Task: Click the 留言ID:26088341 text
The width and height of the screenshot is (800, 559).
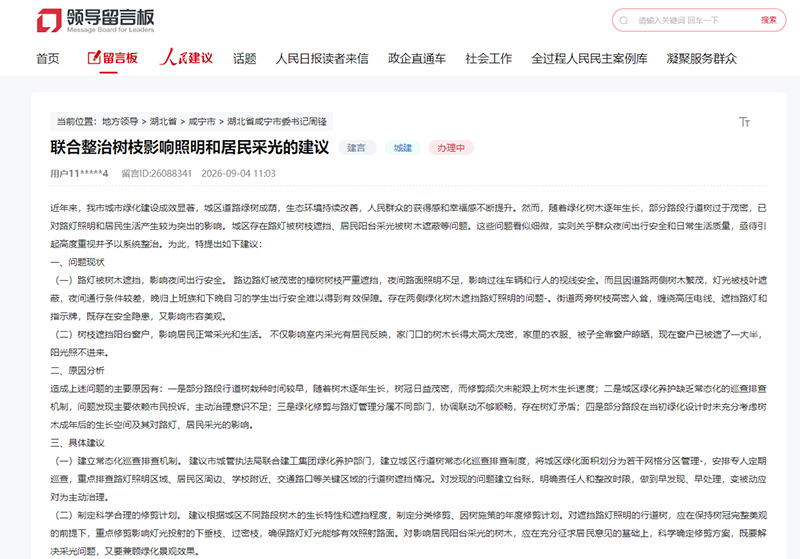Action: 157,173
